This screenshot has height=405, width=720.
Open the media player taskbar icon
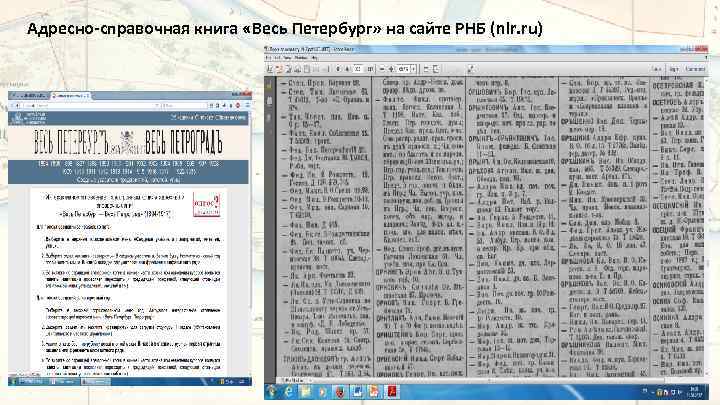(322, 392)
